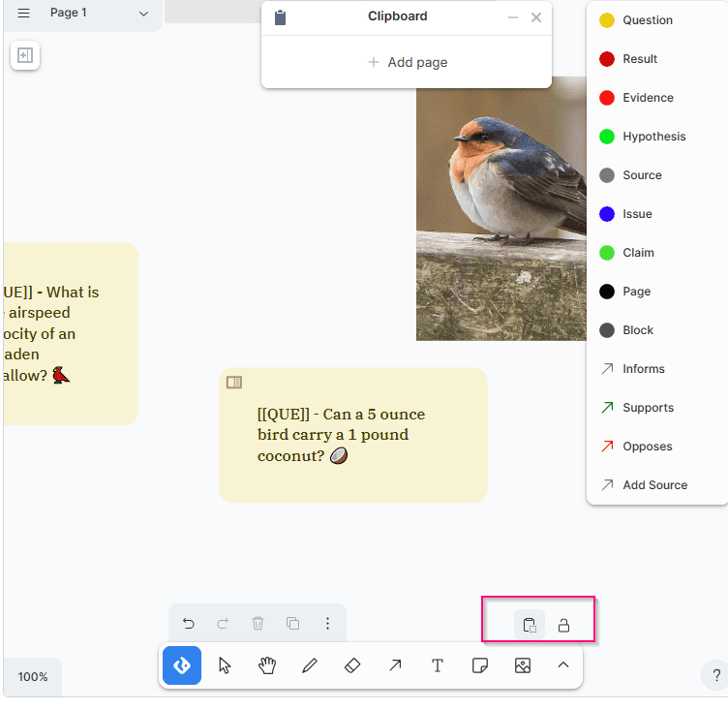Choose the Informs relation arrow
The height and width of the screenshot is (710, 728).
point(656,369)
